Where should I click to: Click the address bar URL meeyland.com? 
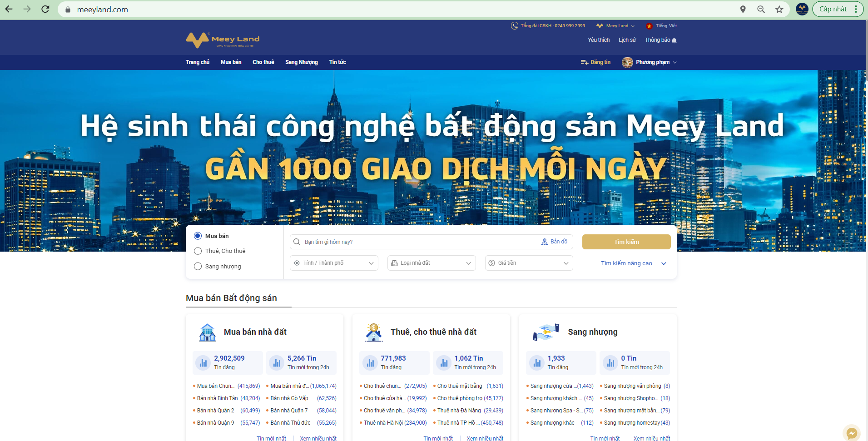click(103, 10)
